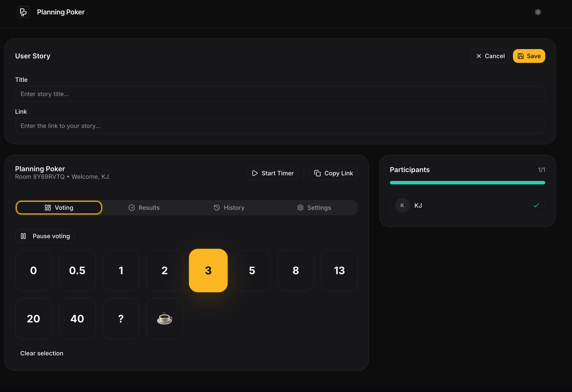Toggle light theme with sun icon
Viewport: 572px width, 392px height.
[538, 12]
